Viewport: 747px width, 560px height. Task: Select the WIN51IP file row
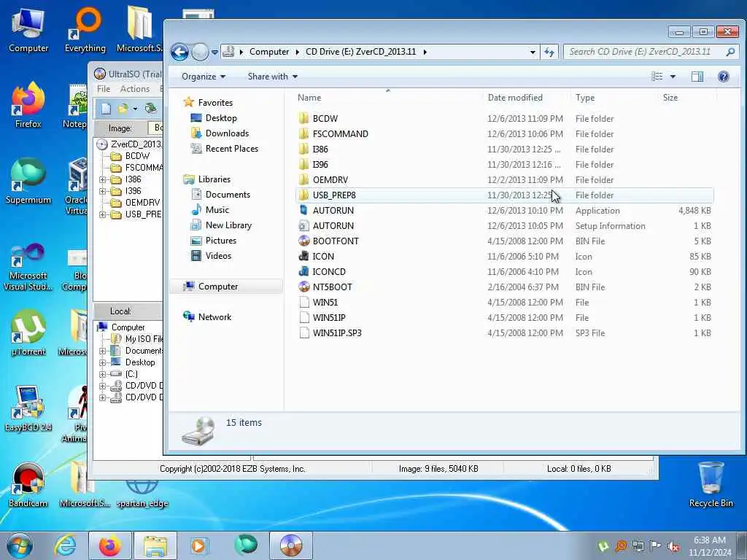504,318
